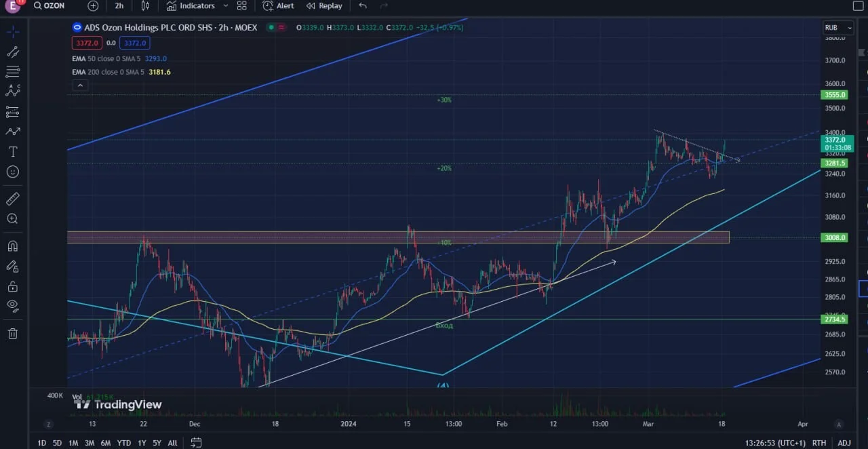
Task: Start bar Replay mode
Action: pos(324,5)
